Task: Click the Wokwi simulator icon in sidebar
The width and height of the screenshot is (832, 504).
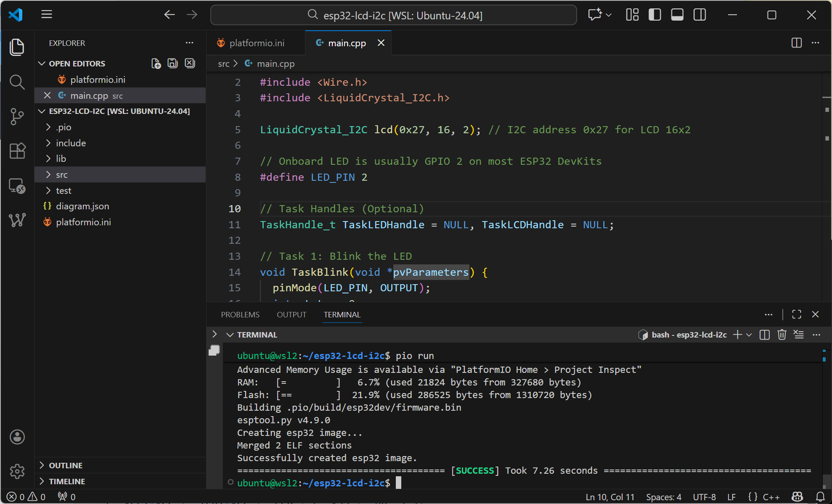Action: [17, 220]
